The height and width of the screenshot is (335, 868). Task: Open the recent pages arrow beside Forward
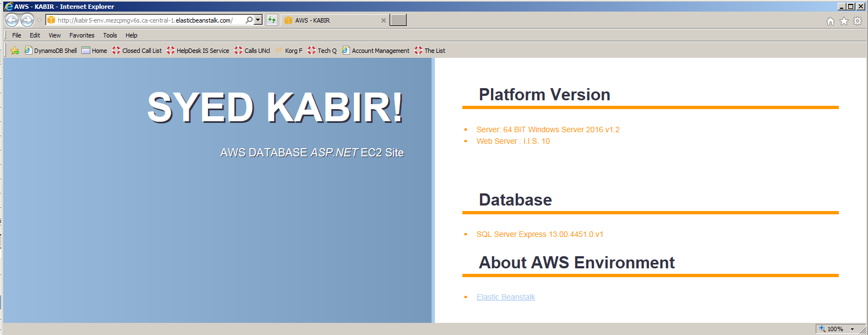click(x=39, y=20)
